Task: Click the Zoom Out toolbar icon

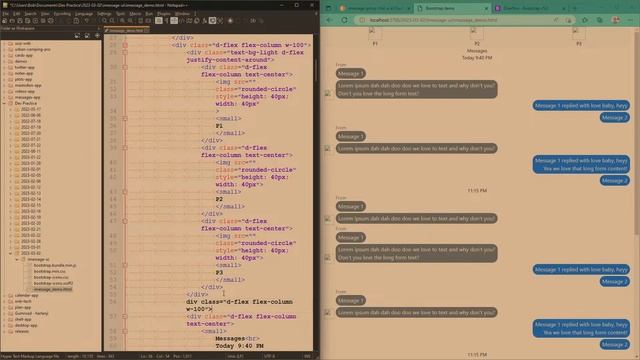Action: point(130,20)
